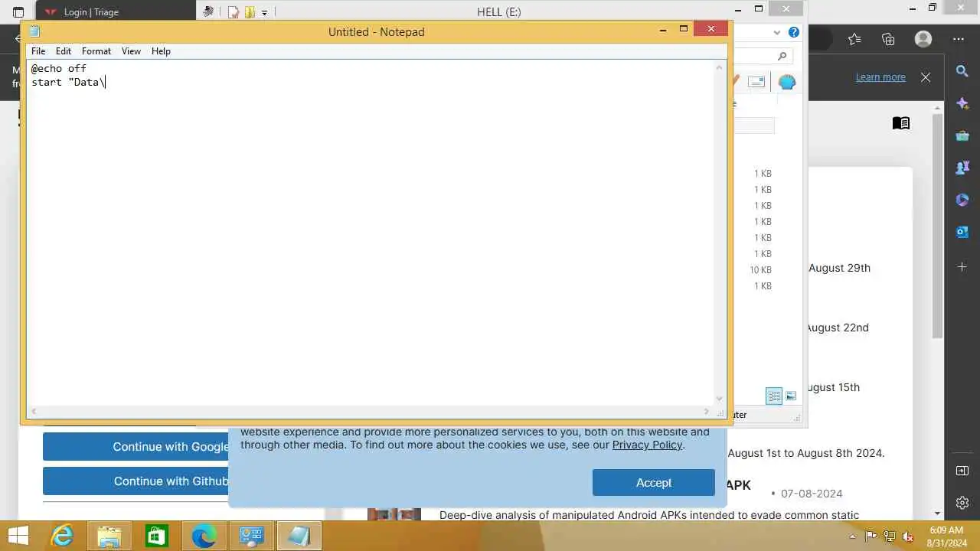Viewport: 980px width, 551px height.
Task: Click the Edge sidebar add plus icon
Action: (962, 266)
